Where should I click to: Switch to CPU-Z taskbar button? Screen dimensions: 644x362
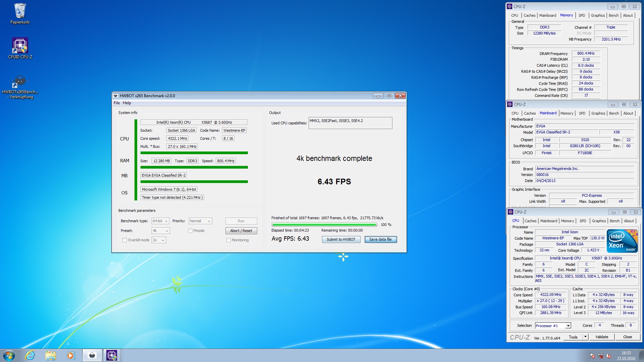(112, 355)
